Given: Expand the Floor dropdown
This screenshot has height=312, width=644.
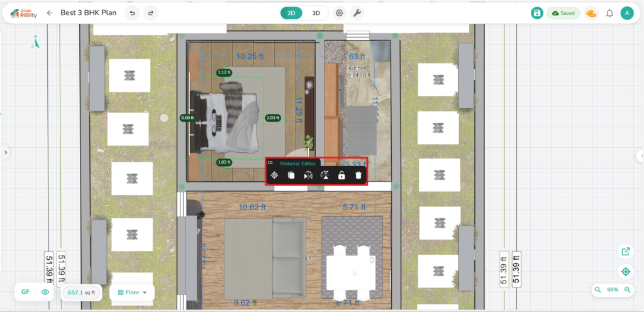Looking at the screenshot, I should [132, 292].
